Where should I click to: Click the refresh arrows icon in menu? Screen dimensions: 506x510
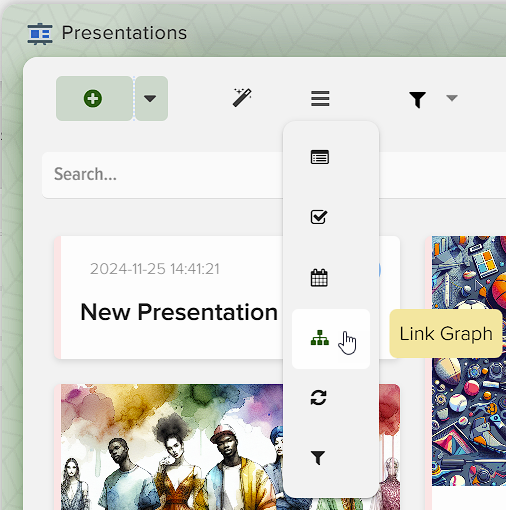[x=319, y=398]
